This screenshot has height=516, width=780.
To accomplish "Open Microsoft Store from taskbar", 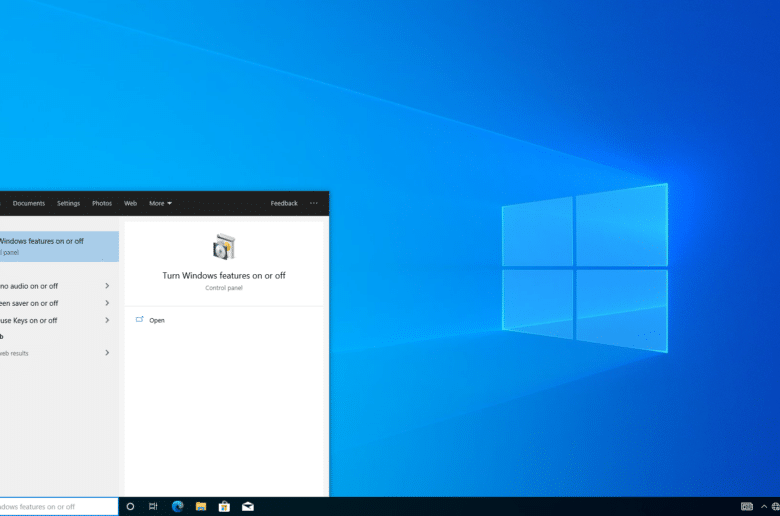I will point(224,507).
